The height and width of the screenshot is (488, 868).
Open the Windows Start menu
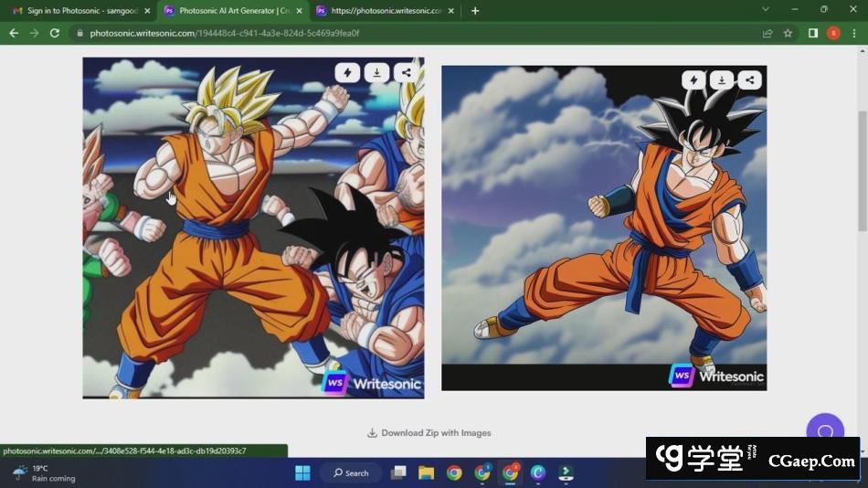pyautogui.click(x=302, y=472)
